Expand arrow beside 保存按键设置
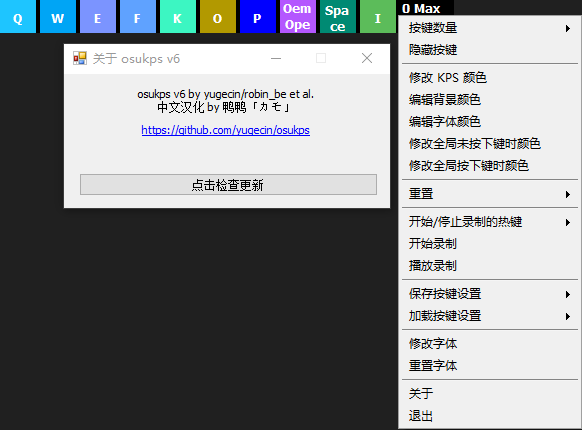582x430 pixels. point(568,294)
